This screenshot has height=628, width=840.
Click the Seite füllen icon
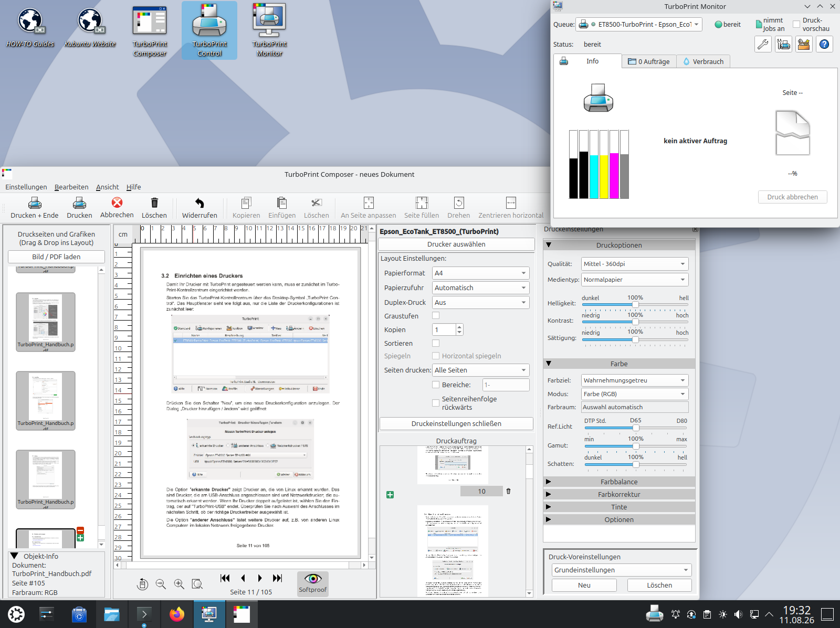tap(422, 203)
